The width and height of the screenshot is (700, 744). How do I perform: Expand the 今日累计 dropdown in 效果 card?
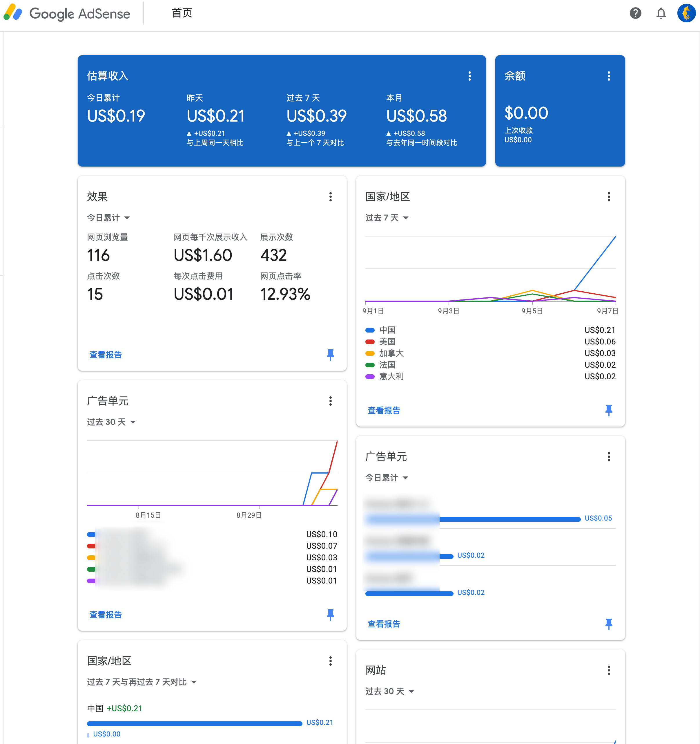[108, 218]
